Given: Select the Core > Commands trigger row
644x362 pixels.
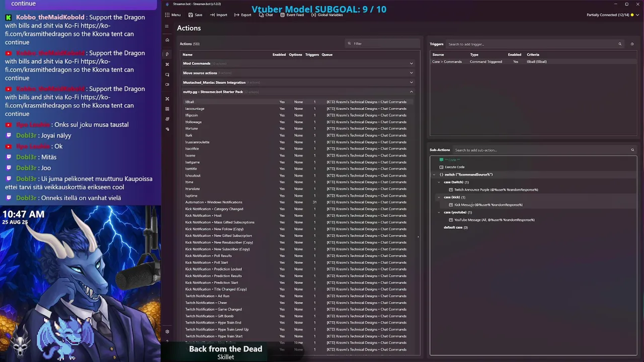Looking at the screenshot, I should point(533,62).
